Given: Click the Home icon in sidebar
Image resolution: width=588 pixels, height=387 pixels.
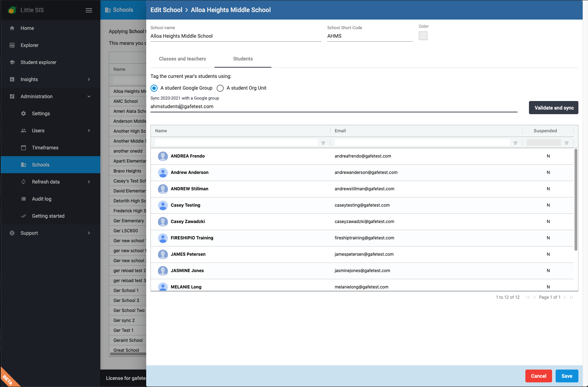Looking at the screenshot, I should (x=12, y=28).
